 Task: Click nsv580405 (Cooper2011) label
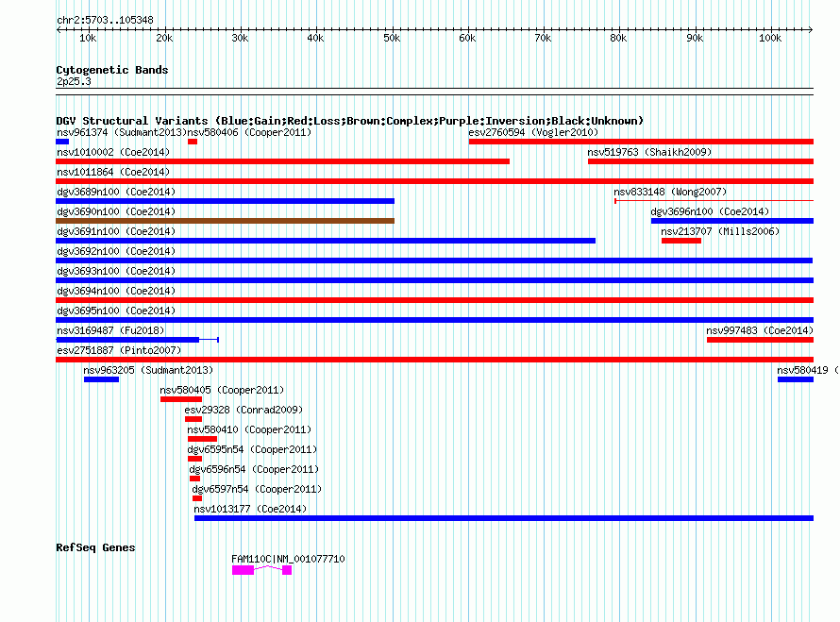pos(222,390)
